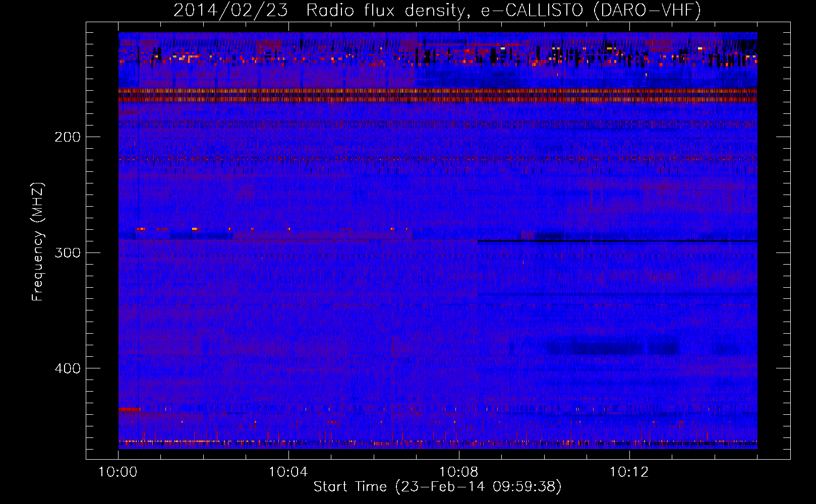Screen dimensions: 816x504
Task: Click the 300 frequency tick label
Action: pyautogui.click(x=68, y=253)
